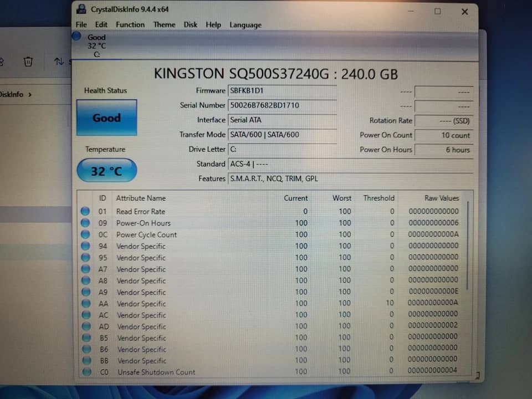The width and height of the screenshot is (532, 399).
Task: Open the Edit menu
Action: (x=101, y=25)
